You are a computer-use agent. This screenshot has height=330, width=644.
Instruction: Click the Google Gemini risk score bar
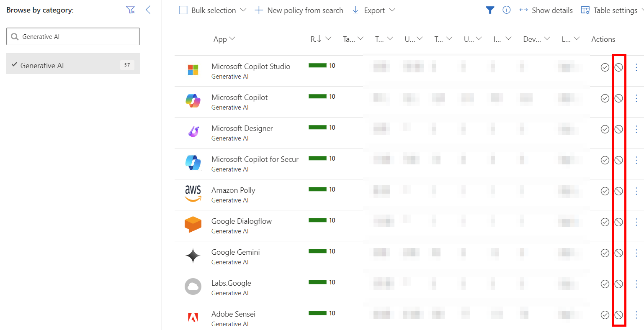pyautogui.click(x=317, y=251)
